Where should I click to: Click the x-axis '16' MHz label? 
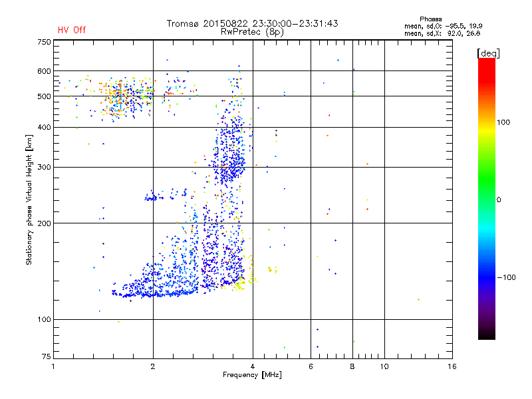click(452, 366)
